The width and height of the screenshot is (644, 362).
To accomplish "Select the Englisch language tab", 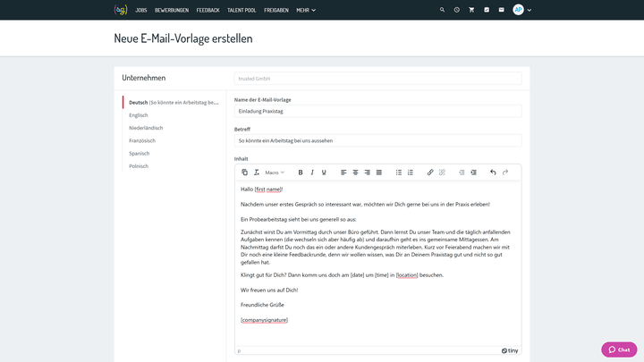I will [139, 115].
